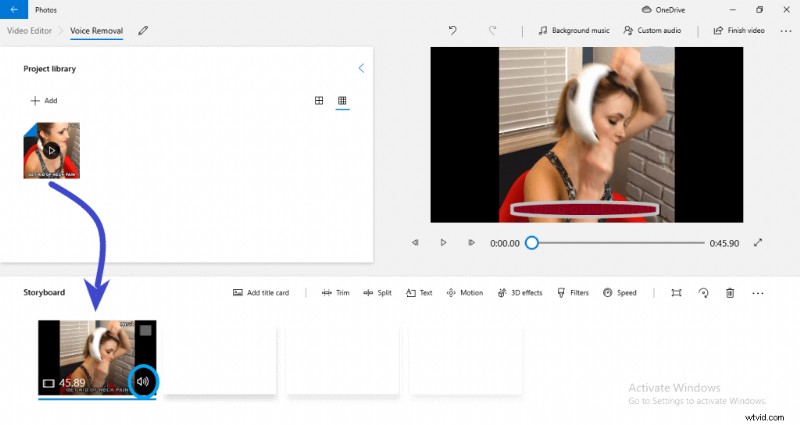
Task: Collapse the Project library panel
Action: [x=361, y=68]
